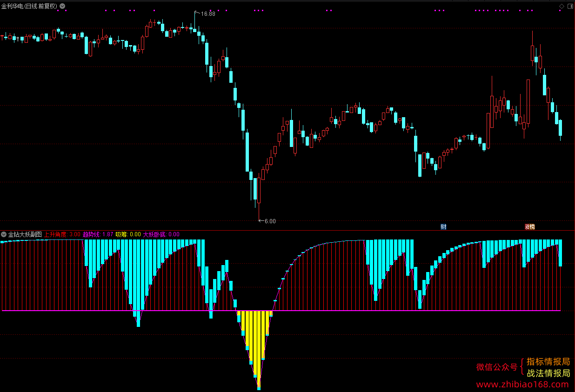
Task: Click the 金钻大妖副图 indicator name
Action: point(25,234)
